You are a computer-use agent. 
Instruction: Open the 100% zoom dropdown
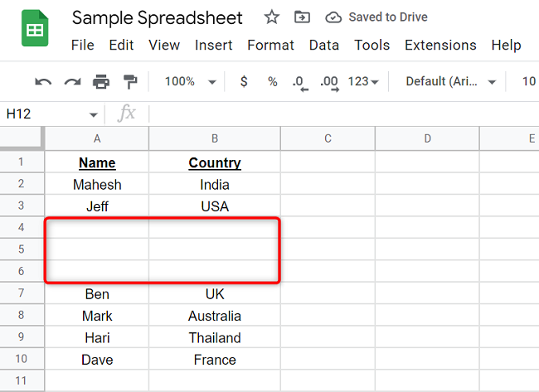pyautogui.click(x=190, y=81)
